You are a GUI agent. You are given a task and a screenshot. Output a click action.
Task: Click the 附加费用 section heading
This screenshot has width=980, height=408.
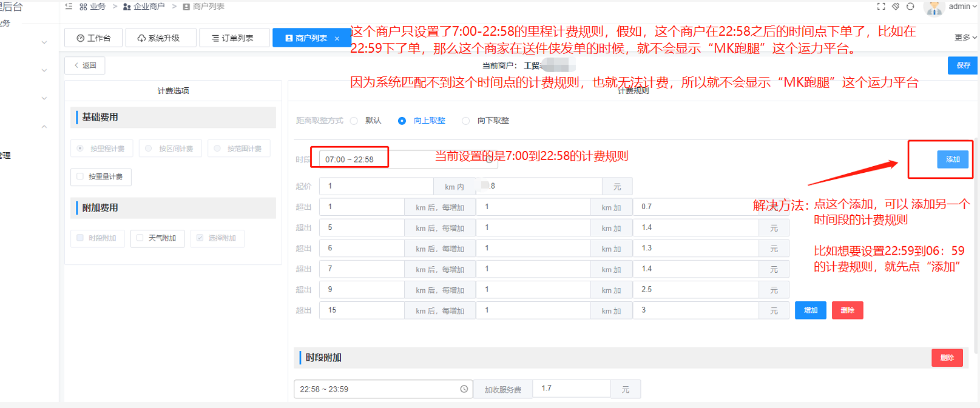100,208
